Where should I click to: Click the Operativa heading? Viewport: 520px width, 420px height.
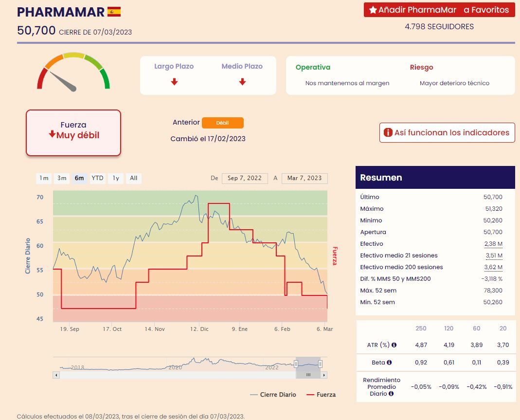tap(313, 67)
